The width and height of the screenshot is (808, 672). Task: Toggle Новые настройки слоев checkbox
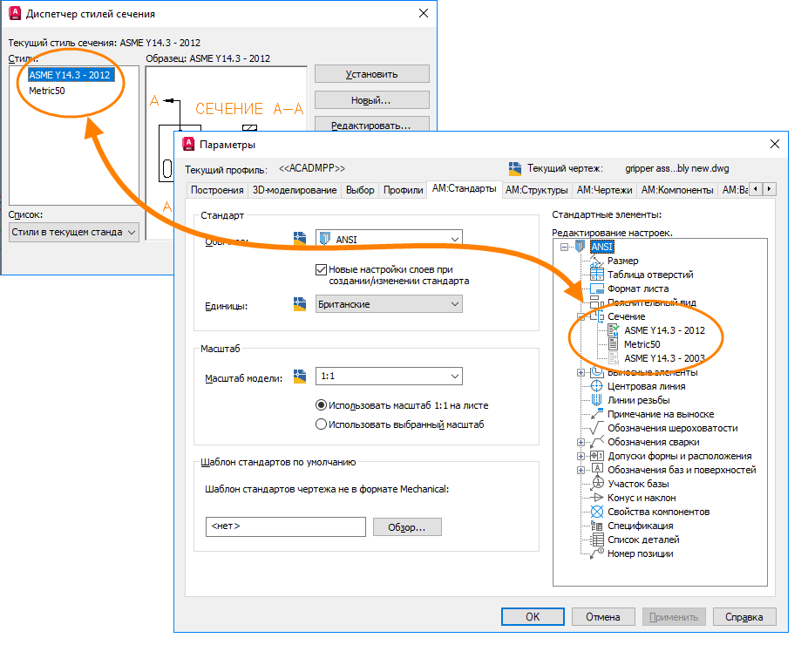point(321,269)
